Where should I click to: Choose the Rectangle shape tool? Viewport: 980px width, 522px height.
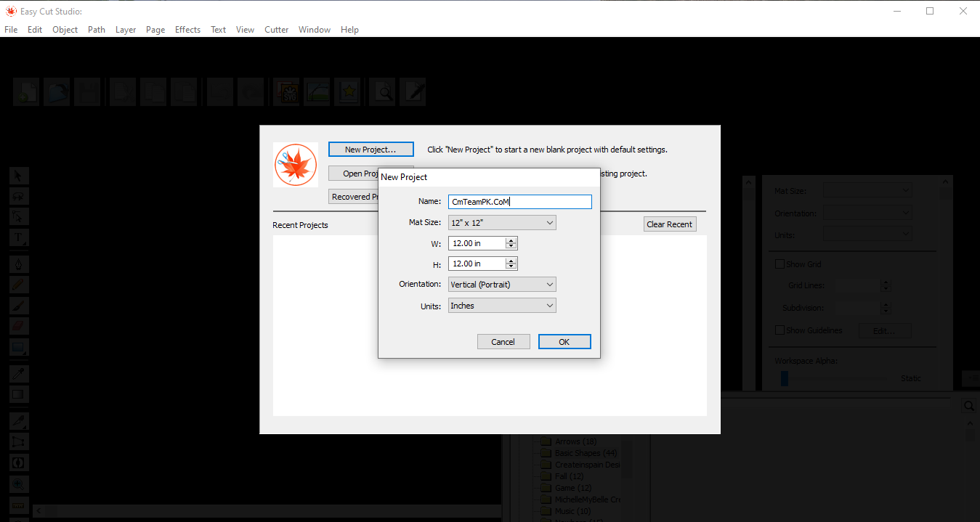pyautogui.click(x=19, y=348)
